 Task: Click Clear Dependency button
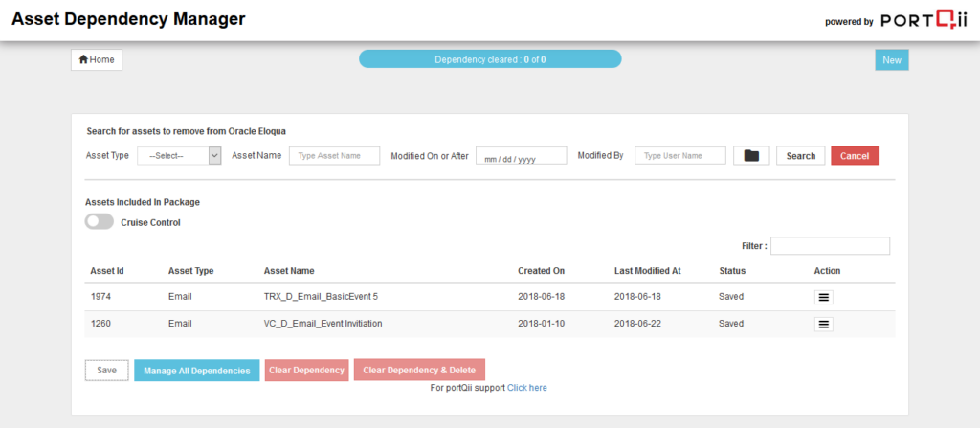click(306, 371)
